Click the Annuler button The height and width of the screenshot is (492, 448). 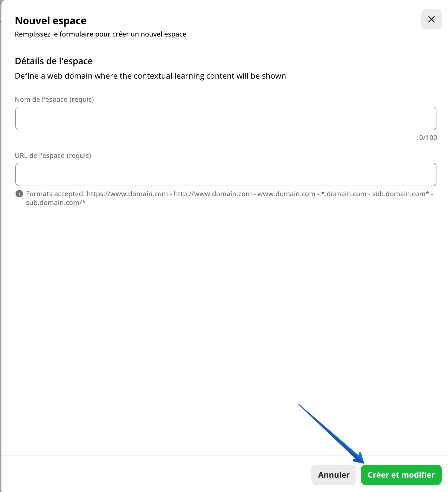pos(334,475)
